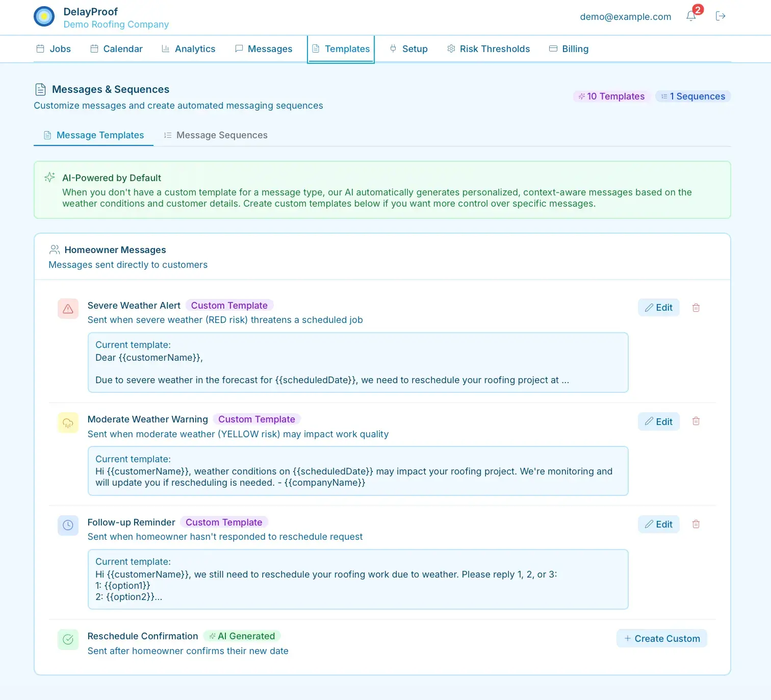
Task: Click the Follow-up Reminder template preview box
Action: coord(358,579)
